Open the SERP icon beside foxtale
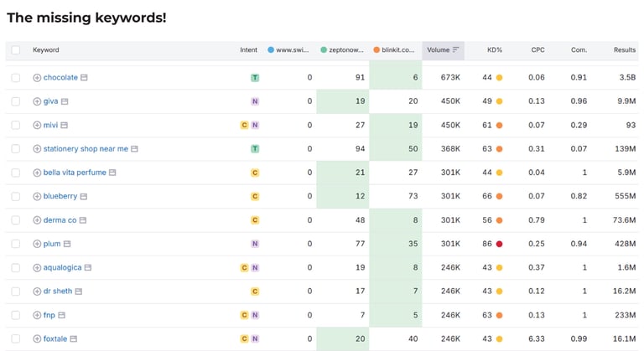Image resolution: width=644 pixels, height=351 pixels. pyautogui.click(x=74, y=339)
